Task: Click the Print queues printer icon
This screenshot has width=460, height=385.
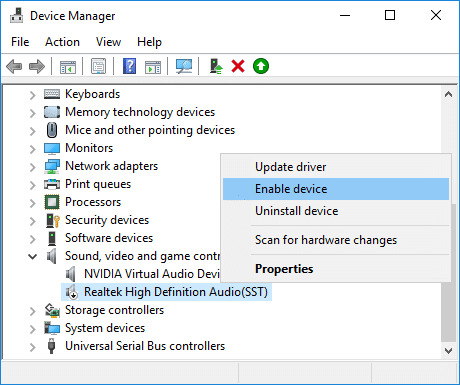Action: [x=52, y=184]
